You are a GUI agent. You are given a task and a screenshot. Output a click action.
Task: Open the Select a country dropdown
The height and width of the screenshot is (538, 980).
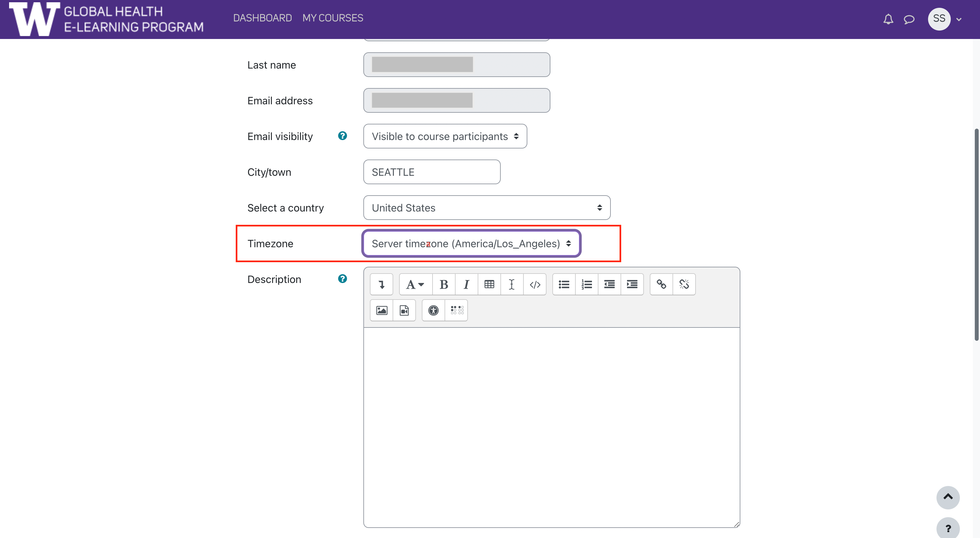[x=486, y=208]
